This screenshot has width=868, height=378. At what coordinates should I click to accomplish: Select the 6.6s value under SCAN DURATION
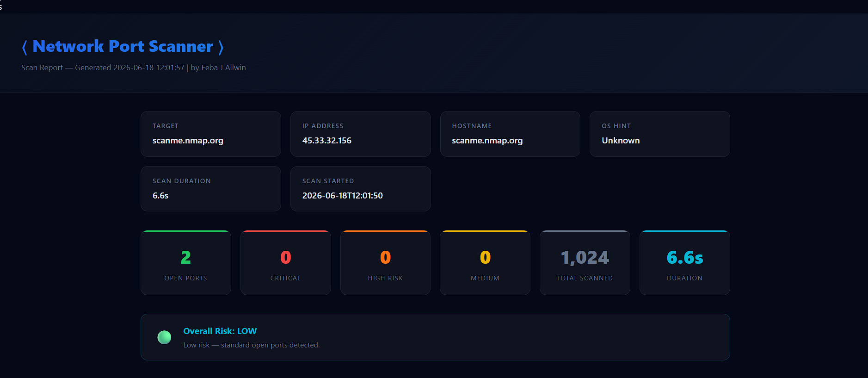point(160,196)
